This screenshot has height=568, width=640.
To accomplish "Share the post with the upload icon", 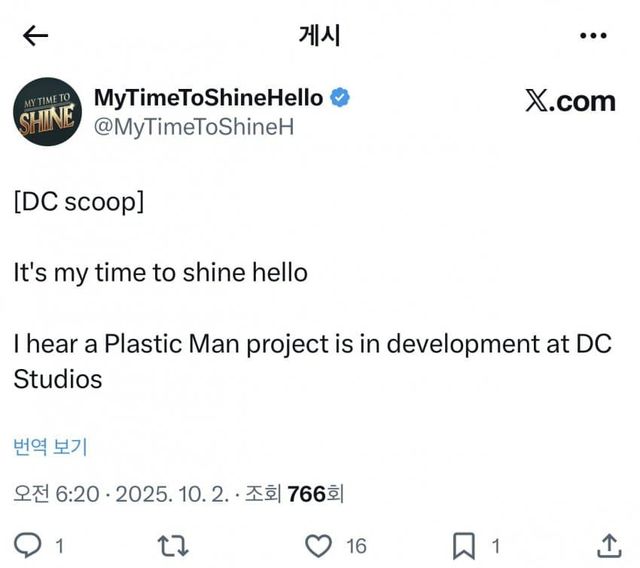I will (608, 546).
